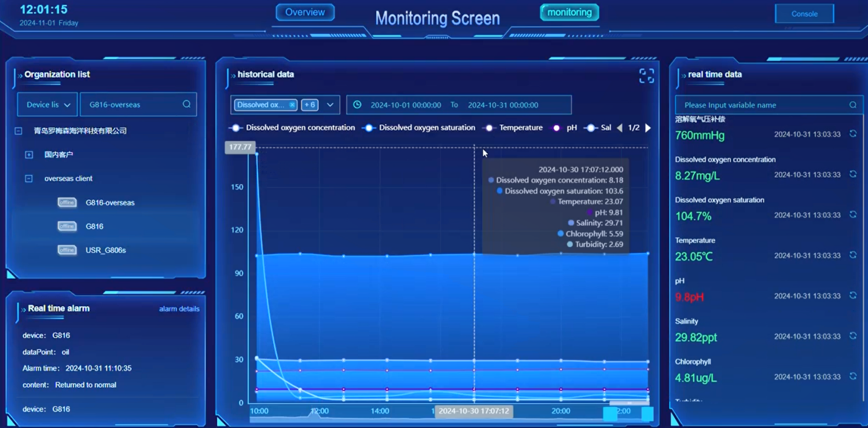
Task: Collapse the overseas client tree node
Action: tap(28, 178)
